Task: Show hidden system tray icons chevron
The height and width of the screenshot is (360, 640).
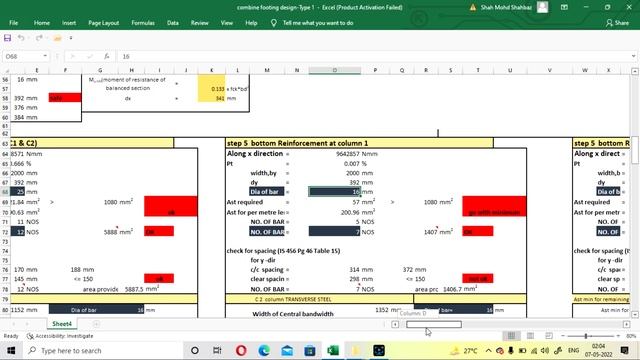Action: [x=488, y=351]
